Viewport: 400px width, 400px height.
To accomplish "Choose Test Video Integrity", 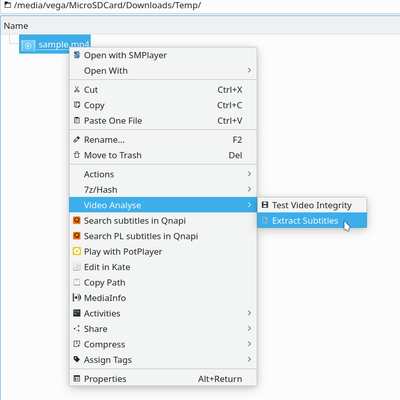I will pos(312,205).
